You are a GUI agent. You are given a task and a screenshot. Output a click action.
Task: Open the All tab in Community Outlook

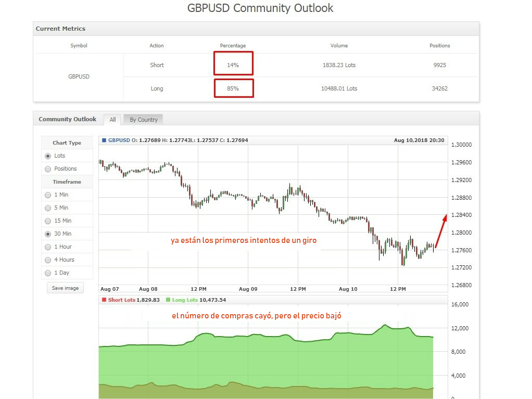(112, 120)
